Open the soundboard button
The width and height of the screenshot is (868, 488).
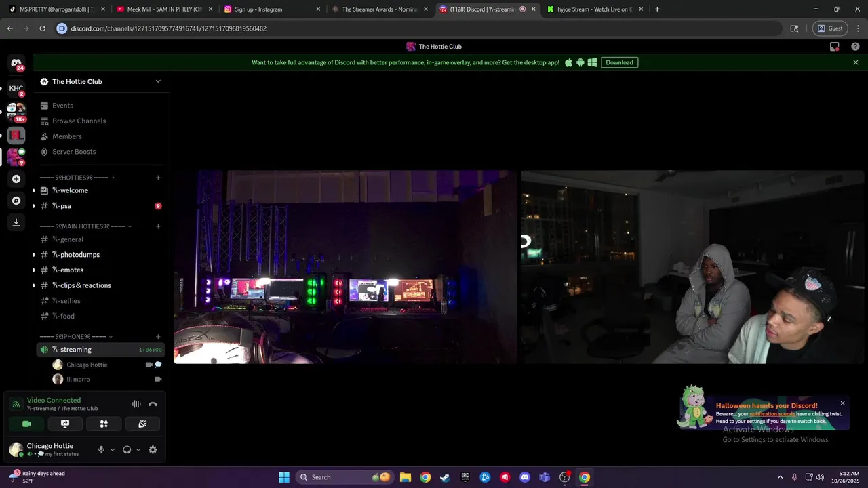[142, 424]
